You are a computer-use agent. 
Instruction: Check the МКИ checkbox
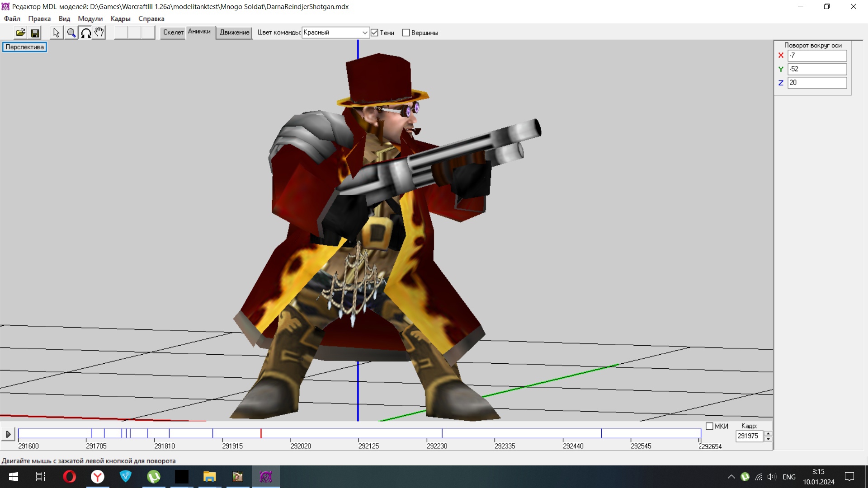pos(709,426)
